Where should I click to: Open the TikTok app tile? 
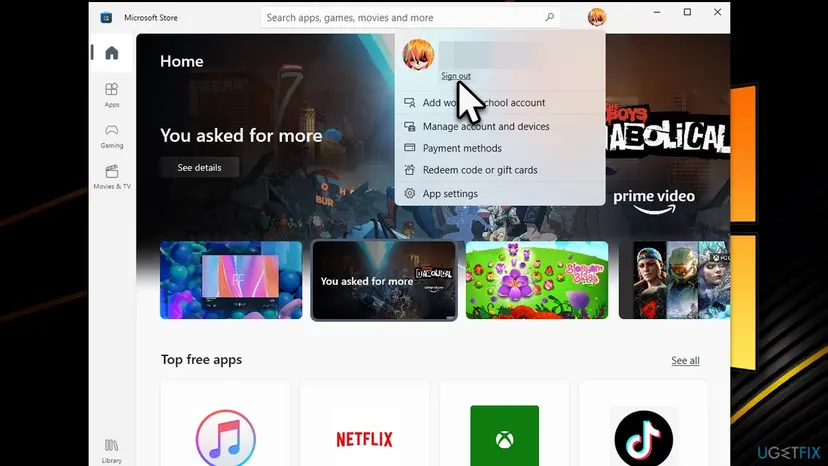pyautogui.click(x=643, y=423)
